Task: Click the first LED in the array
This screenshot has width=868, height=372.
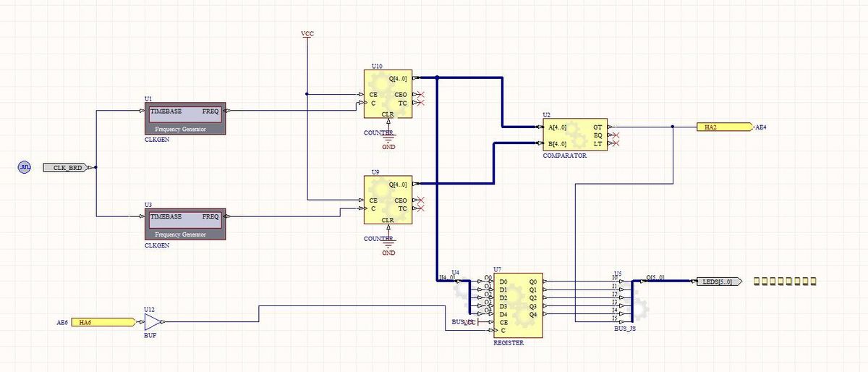Action: (757, 281)
